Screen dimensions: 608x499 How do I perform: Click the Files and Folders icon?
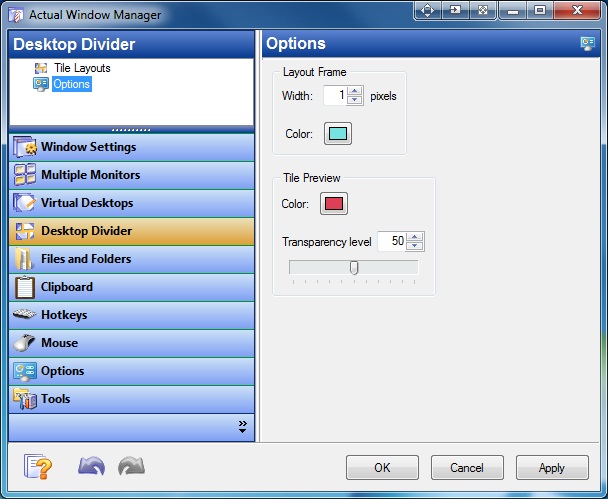[24, 259]
